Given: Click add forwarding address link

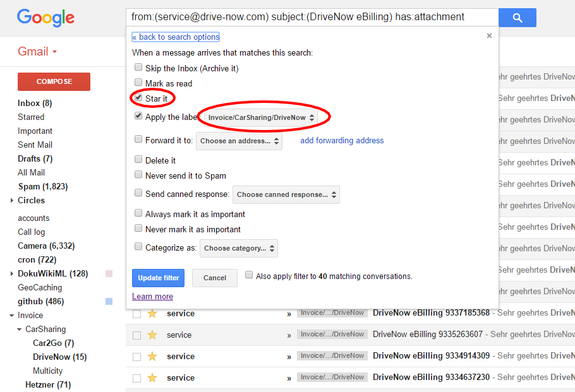Looking at the screenshot, I should pyautogui.click(x=342, y=141).
